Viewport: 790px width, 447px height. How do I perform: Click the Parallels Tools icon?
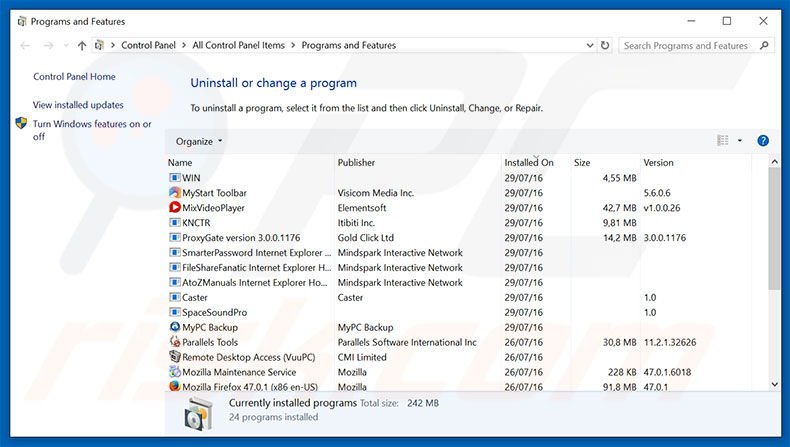174,342
